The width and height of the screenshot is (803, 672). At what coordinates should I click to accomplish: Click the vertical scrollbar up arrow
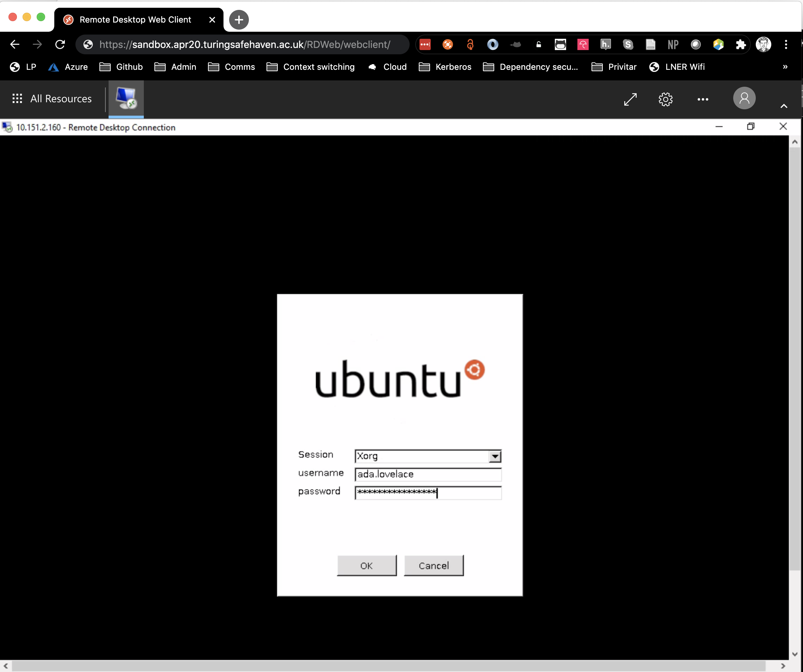point(795,142)
